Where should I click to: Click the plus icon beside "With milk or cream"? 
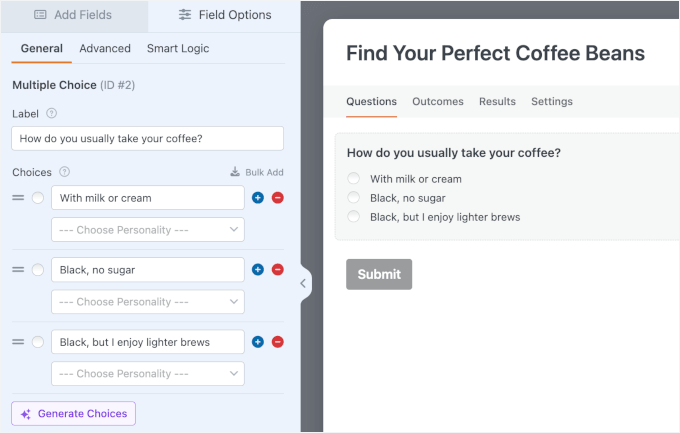coord(258,198)
